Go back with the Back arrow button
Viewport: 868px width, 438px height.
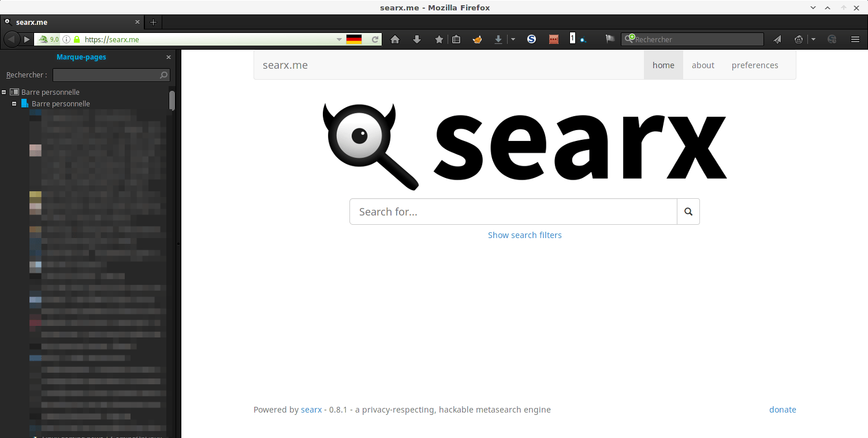(12, 39)
